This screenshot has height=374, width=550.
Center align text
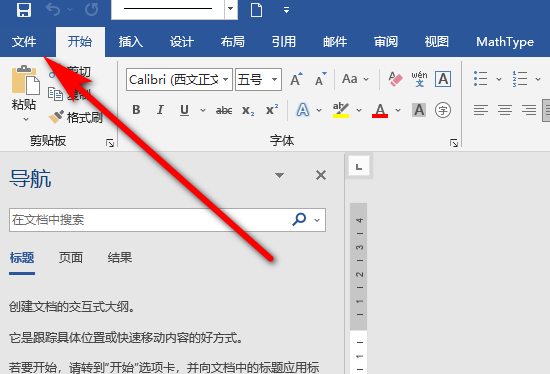[505, 110]
